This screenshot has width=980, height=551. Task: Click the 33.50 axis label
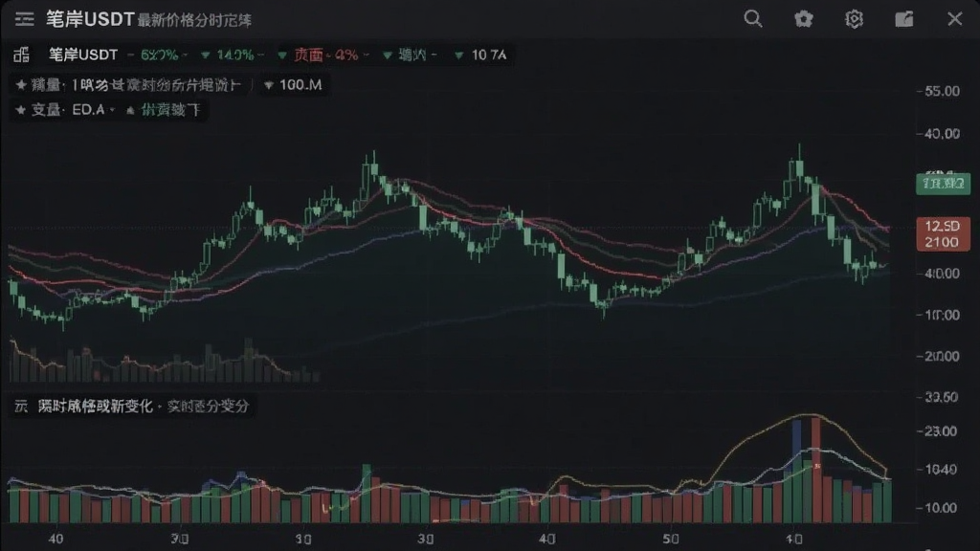point(941,397)
